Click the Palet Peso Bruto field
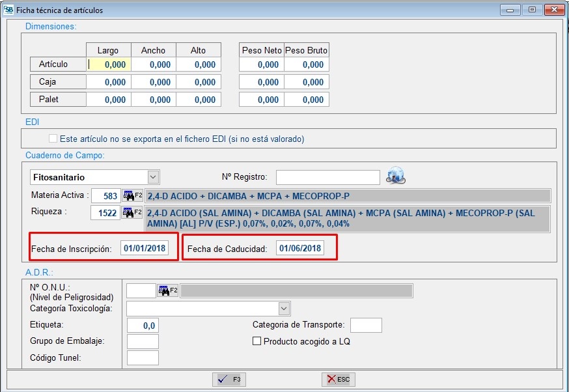The height and width of the screenshot is (392, 569). click(306, 100)
